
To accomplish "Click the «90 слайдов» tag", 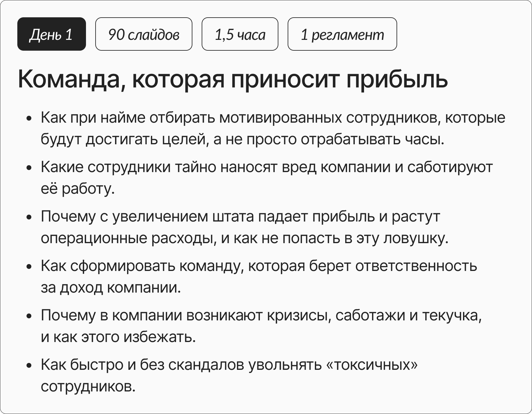I will point(144,34).
